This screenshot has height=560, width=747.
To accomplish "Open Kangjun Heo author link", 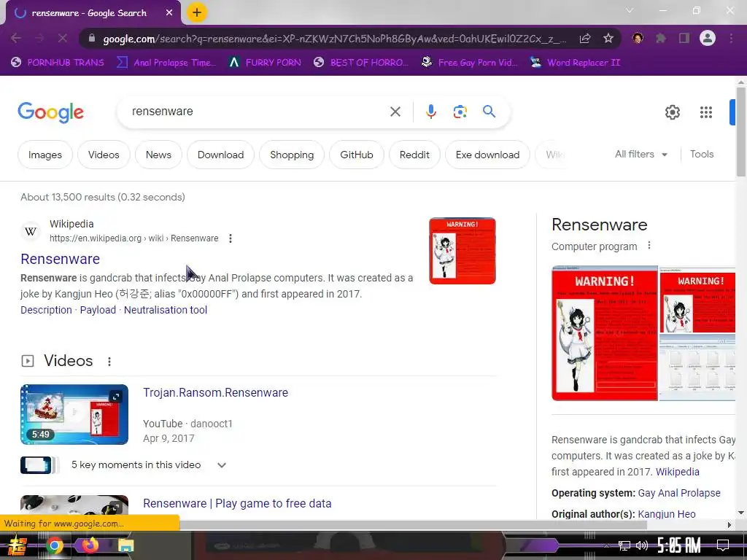I will point(667,514).
